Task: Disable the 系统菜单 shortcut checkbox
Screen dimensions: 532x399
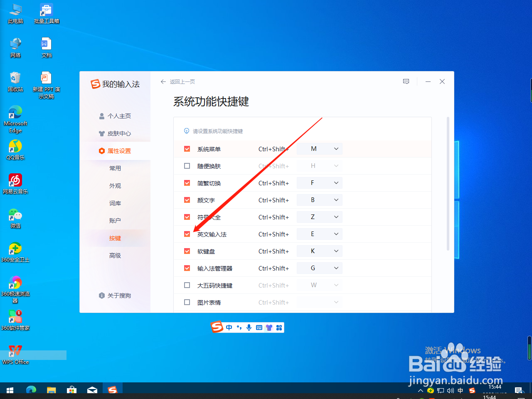Action: [x=187, y=148]
